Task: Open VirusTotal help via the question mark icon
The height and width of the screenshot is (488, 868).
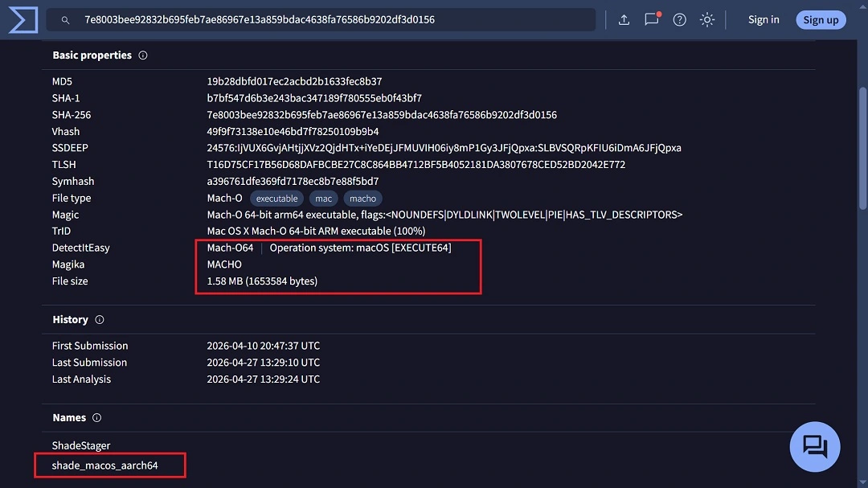Action: (x=679, y=19)
